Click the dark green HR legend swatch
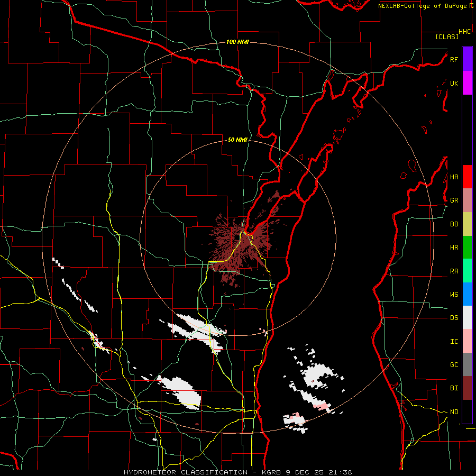476x476 pixels. tap(467, 248)
